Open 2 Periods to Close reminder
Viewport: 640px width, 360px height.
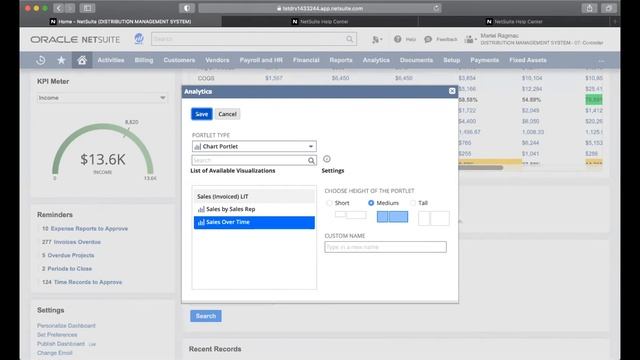67,269
